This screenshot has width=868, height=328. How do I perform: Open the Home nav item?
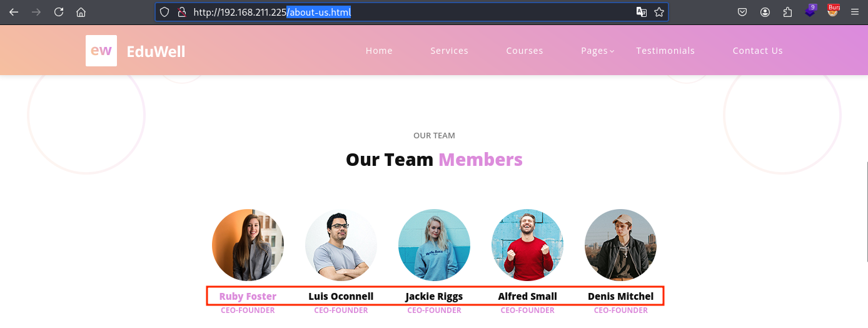click(x=379, y=51)
